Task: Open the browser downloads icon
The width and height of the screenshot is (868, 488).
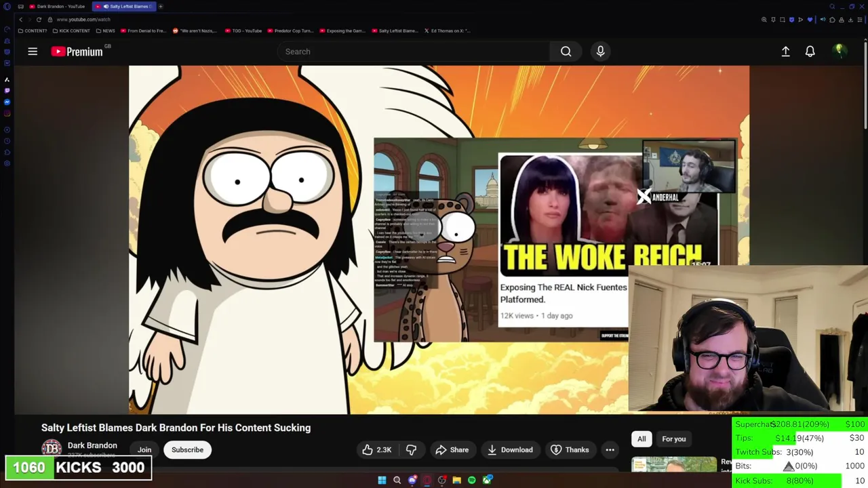Action: tap(850, 20)
